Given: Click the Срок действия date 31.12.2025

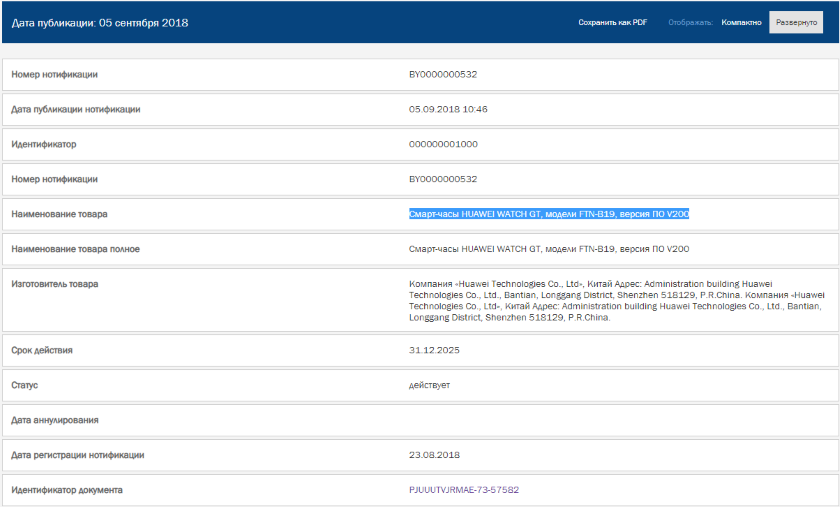Looking at the screenshot, I should point(434,350).
